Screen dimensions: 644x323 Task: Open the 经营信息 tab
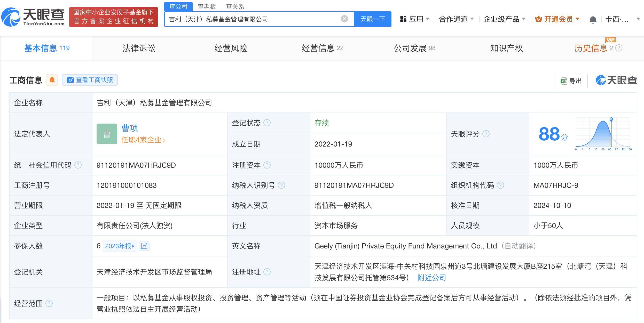point(323,48)
